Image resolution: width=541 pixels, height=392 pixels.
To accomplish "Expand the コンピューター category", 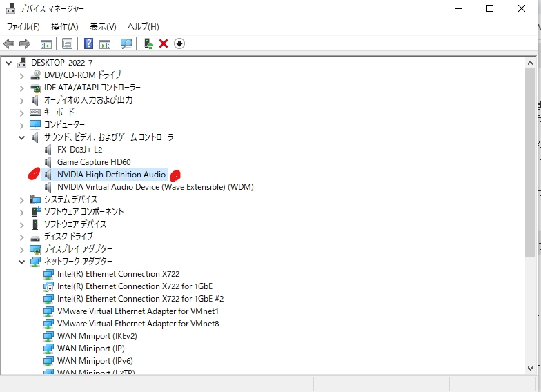I will [22, 126].
